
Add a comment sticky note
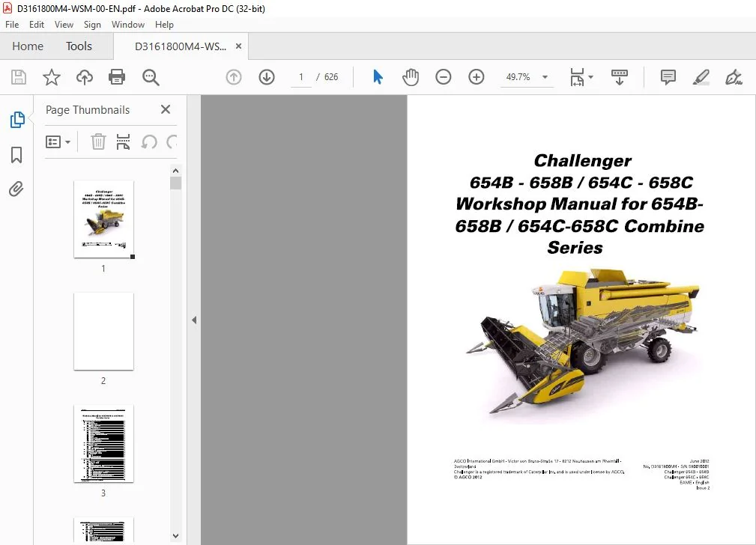click(668, 77)
